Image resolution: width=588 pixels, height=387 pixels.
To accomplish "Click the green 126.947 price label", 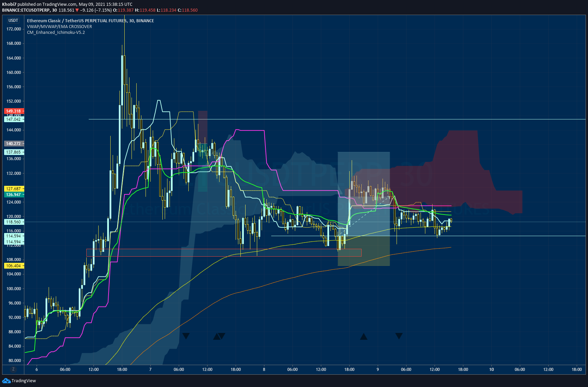I will pyautogui.click(x=14, y=194).
